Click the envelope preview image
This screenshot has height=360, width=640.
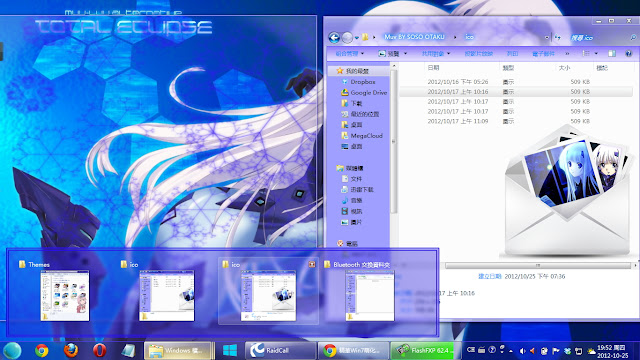tap(568, 190)
